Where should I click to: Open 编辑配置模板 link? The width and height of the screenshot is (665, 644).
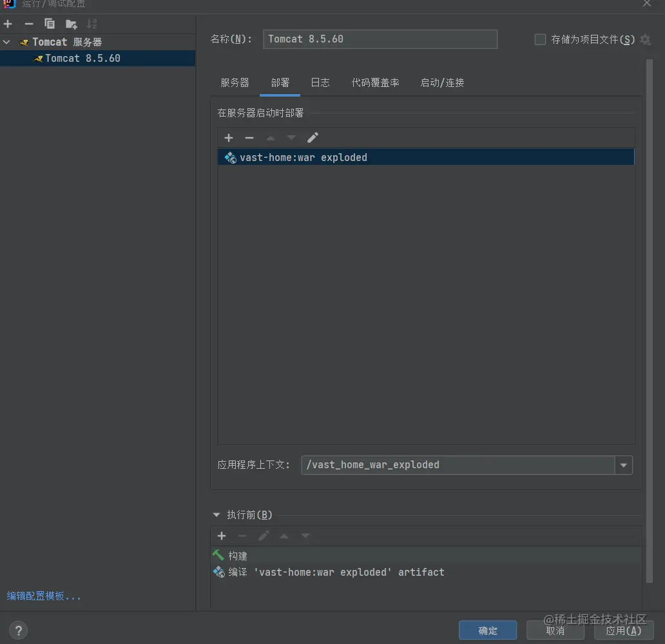tap(43, 596)
